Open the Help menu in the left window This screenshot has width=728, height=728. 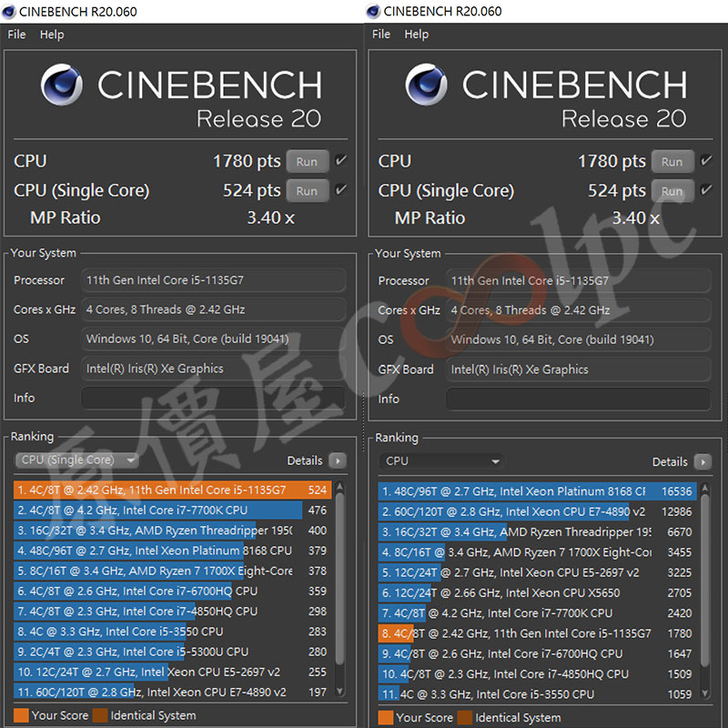[52, 35]
